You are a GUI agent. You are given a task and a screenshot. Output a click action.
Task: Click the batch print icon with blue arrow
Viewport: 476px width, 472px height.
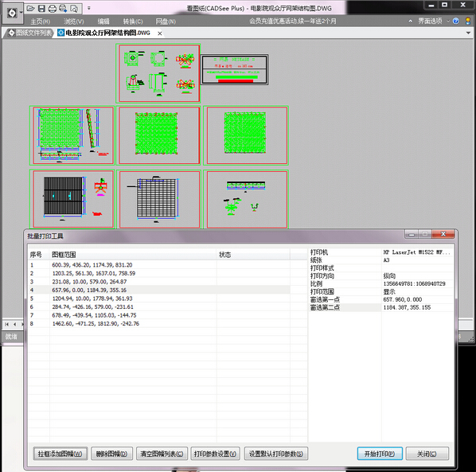[x=63, y=9]
